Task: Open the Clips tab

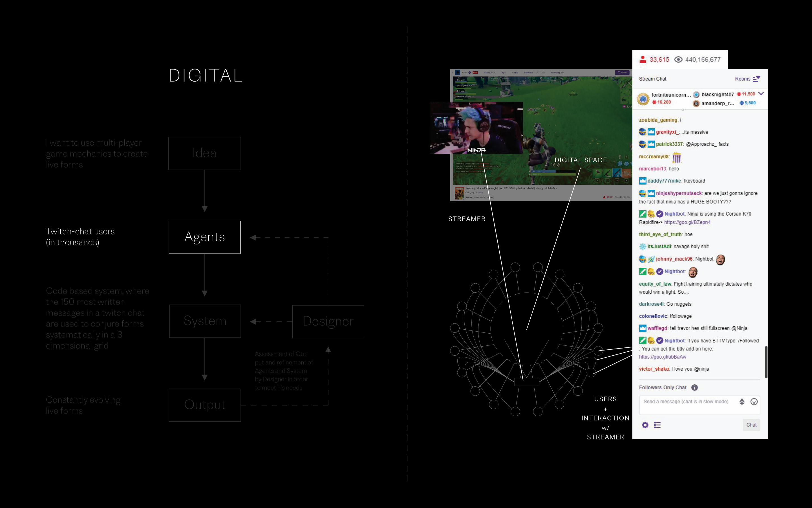Action: [x=503, y=73]
